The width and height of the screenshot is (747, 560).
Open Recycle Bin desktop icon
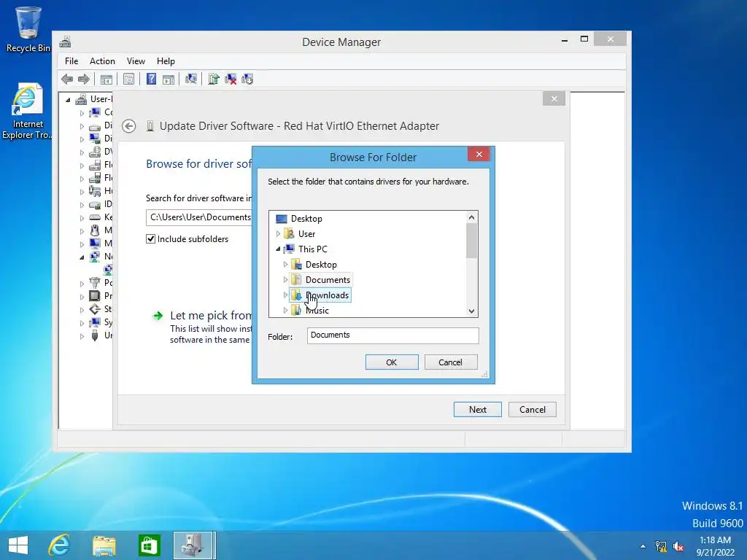pos(28,28)
